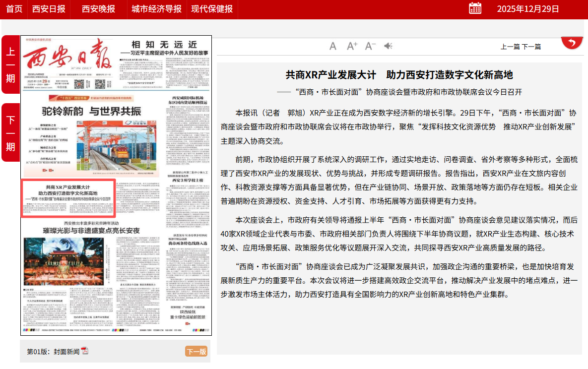Screen dimensions: 588x369
Task: Increase article font size with A+
Action: click(352, 46)
